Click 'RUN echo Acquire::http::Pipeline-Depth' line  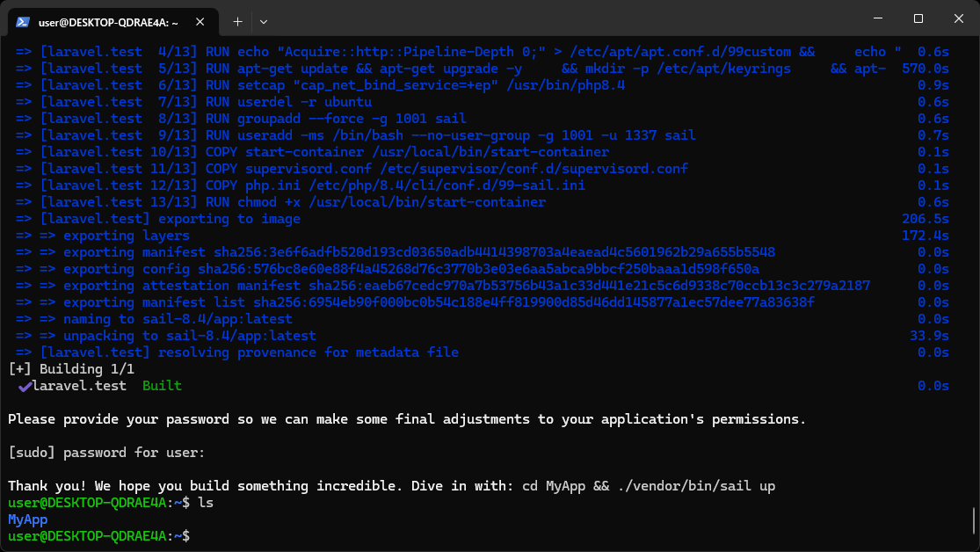pos(459,52)
